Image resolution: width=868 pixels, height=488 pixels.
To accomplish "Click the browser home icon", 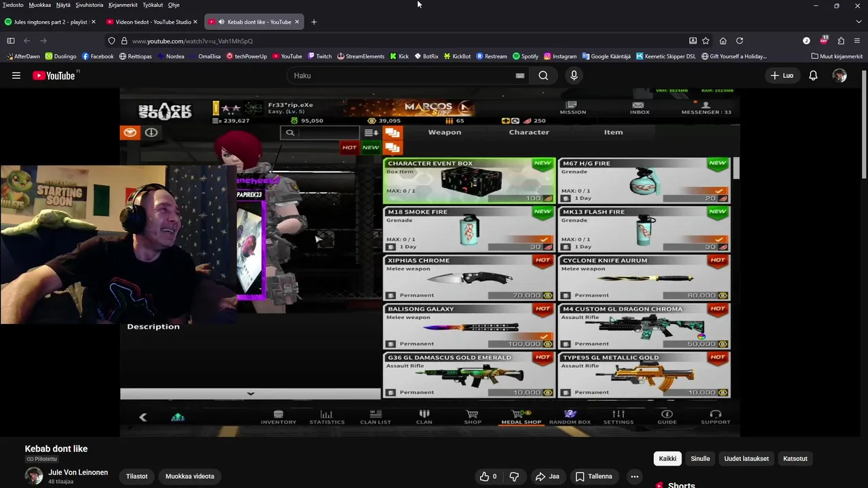I will [723, 41].
